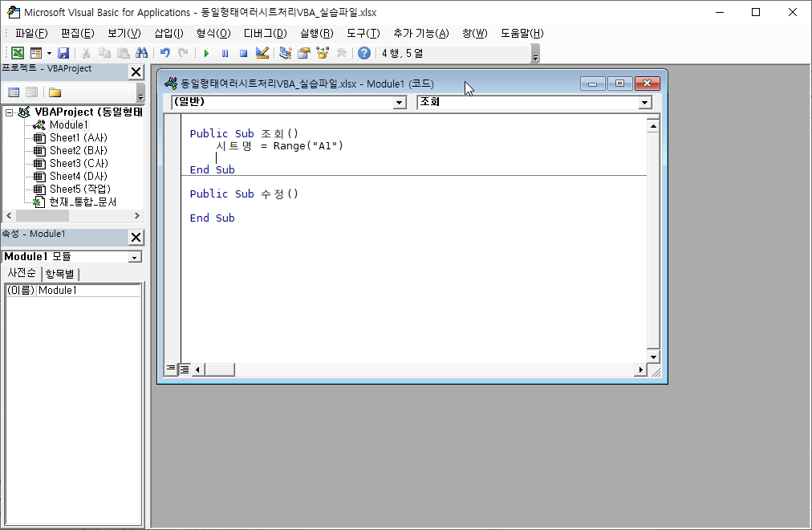Screen dimensions: 812x530
Task: Click the Copy icon in toolbar
Action: tap(104, 53)
